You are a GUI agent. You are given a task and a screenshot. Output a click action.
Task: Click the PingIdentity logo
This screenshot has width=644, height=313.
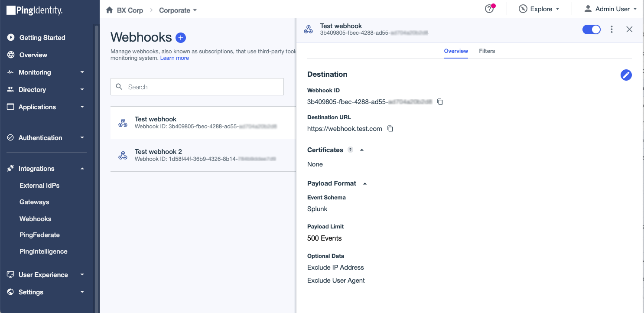click(x=35, y=10)
